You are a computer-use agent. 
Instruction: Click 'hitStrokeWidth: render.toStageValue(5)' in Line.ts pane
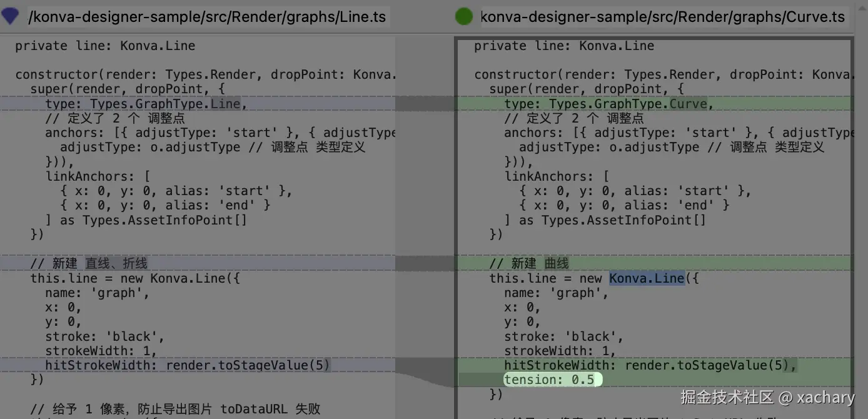click(188, 365)
